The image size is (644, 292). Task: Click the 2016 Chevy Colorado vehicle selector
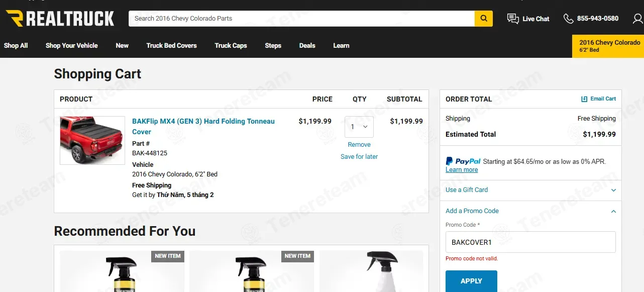(x=608, y=46)
